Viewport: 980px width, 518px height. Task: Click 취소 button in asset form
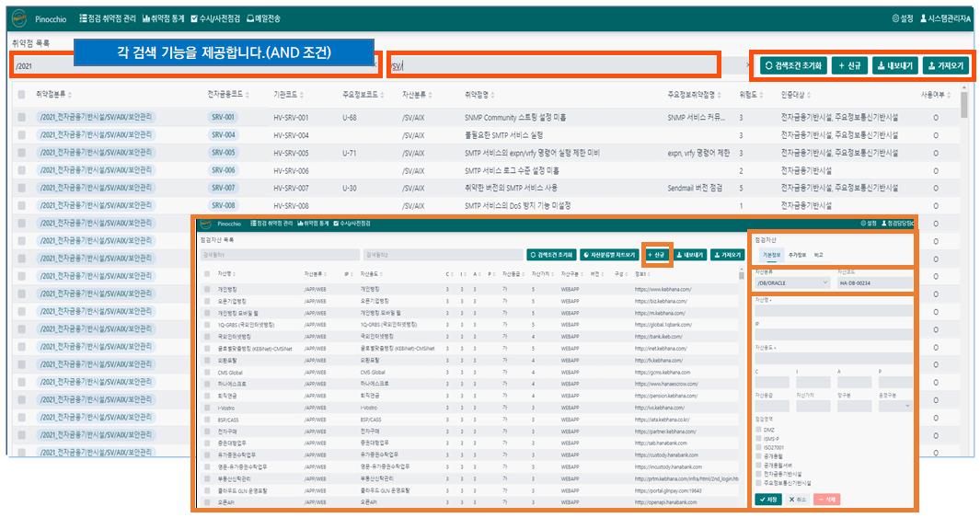pyautogui.click(x=798, y=500)
